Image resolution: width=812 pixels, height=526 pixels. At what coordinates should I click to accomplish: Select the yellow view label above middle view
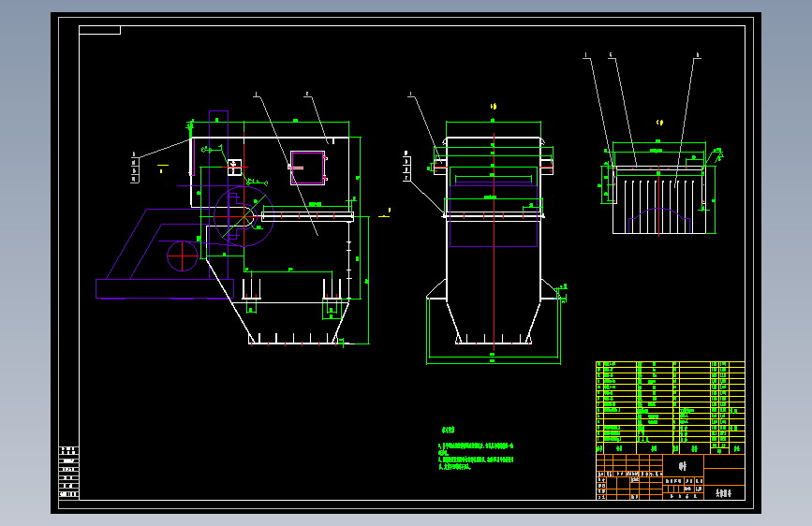coord(494,107)
